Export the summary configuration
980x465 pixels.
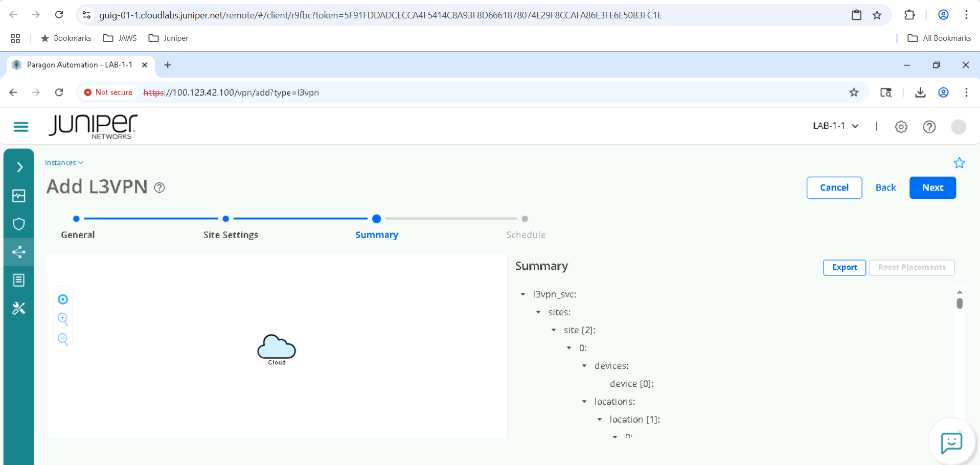(x=844, y=267)
